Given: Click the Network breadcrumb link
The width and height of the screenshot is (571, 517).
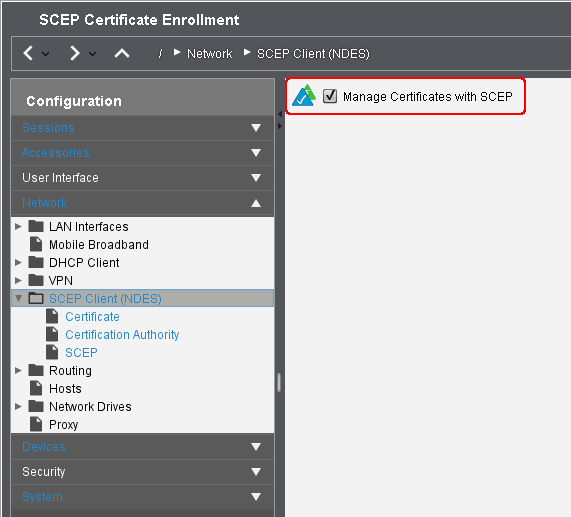Looking at the screenshot, I should click(209, 54).
